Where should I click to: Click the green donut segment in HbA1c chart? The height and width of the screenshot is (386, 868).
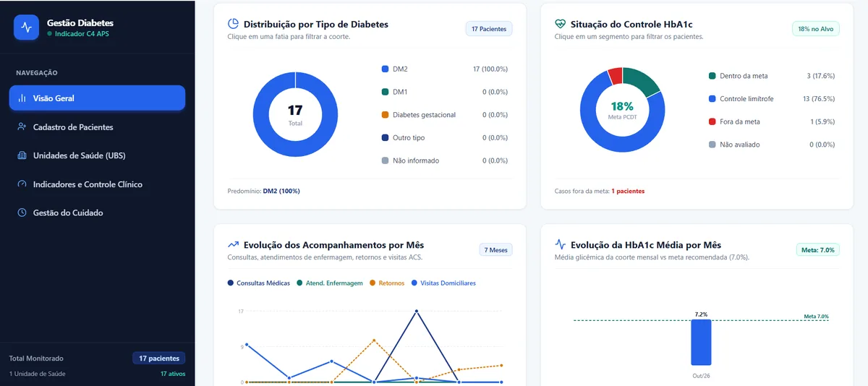[x=643, y=81]
